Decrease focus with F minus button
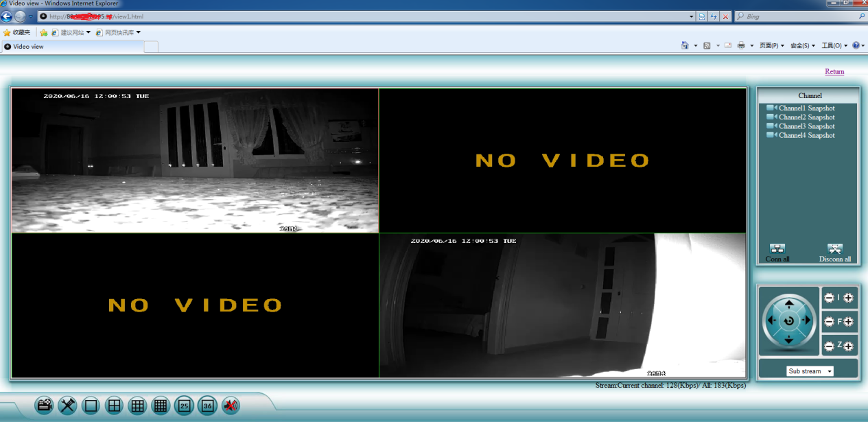 pyautogui.click(x=830, y=322)
